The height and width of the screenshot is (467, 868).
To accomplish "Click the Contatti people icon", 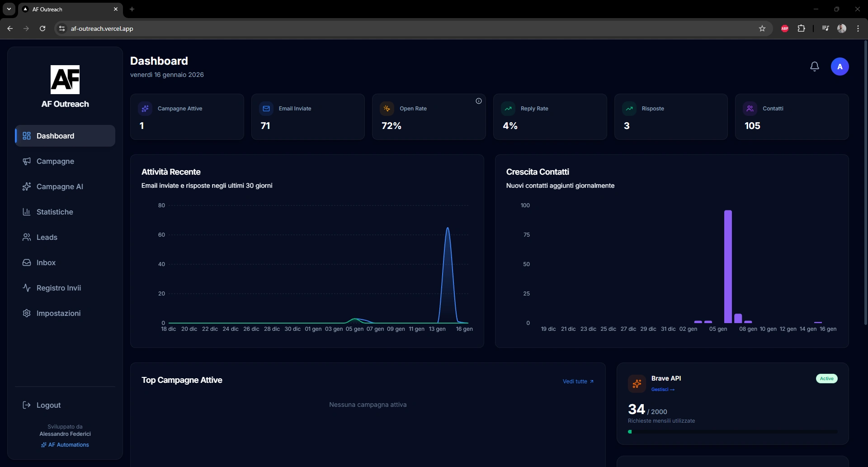I will click(x=750, y=109).
